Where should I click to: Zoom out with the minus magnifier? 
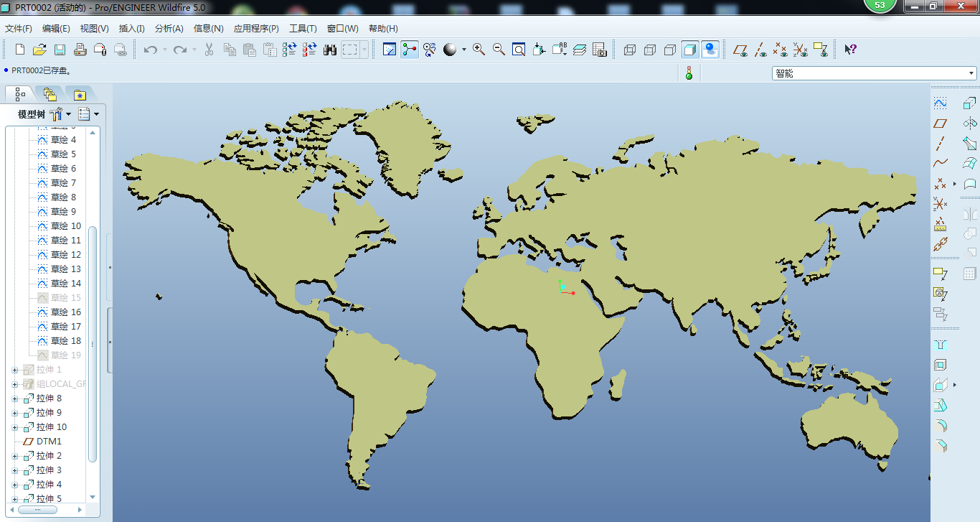coord(499,50)
